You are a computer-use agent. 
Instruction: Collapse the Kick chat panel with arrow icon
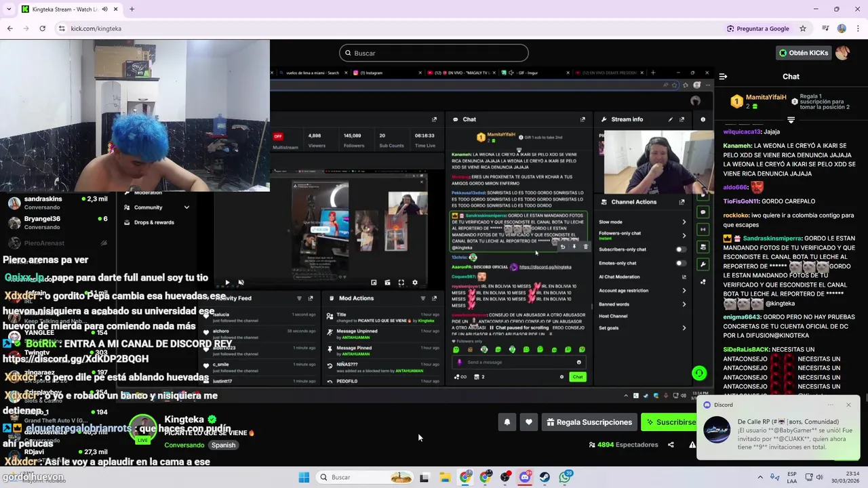coord(723,77)
